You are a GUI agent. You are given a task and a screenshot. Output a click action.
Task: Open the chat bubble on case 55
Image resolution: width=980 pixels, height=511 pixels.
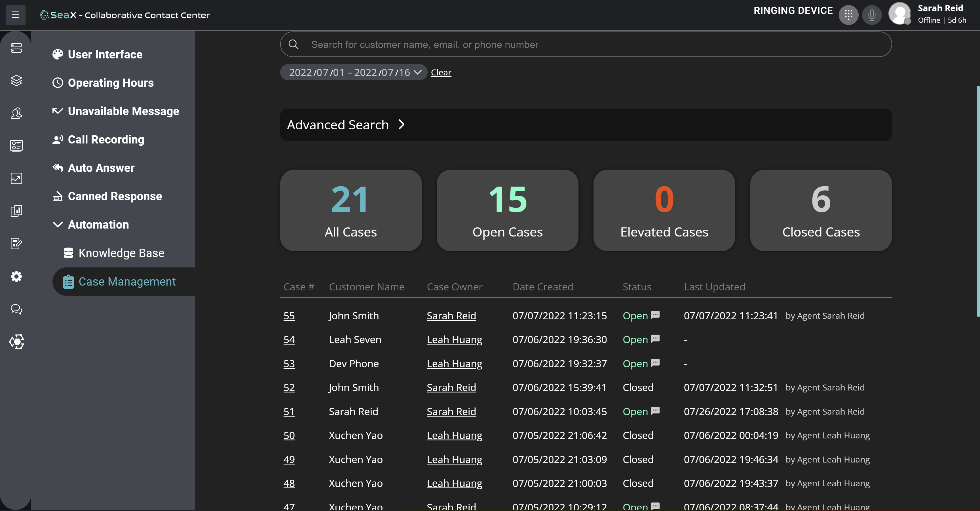pos(655,315)
